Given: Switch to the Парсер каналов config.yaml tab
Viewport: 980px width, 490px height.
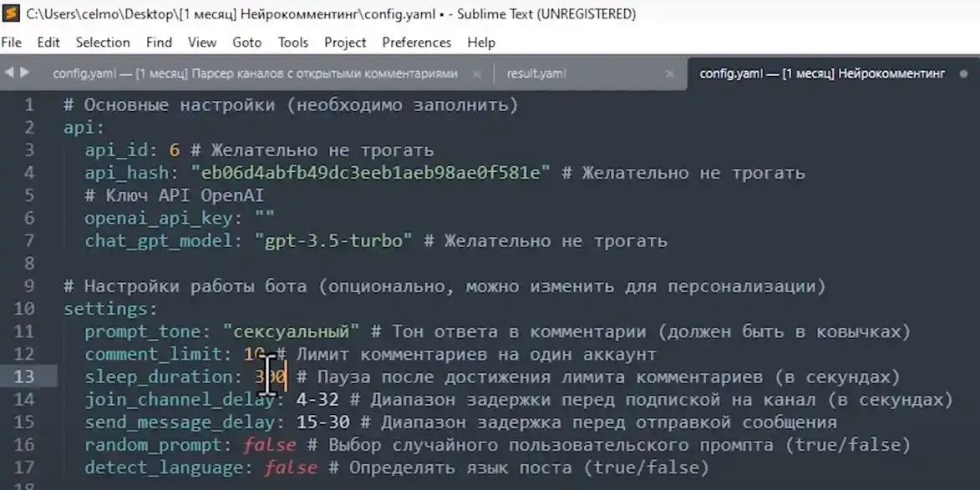Looking at the screenshot, I should [251, 73].
